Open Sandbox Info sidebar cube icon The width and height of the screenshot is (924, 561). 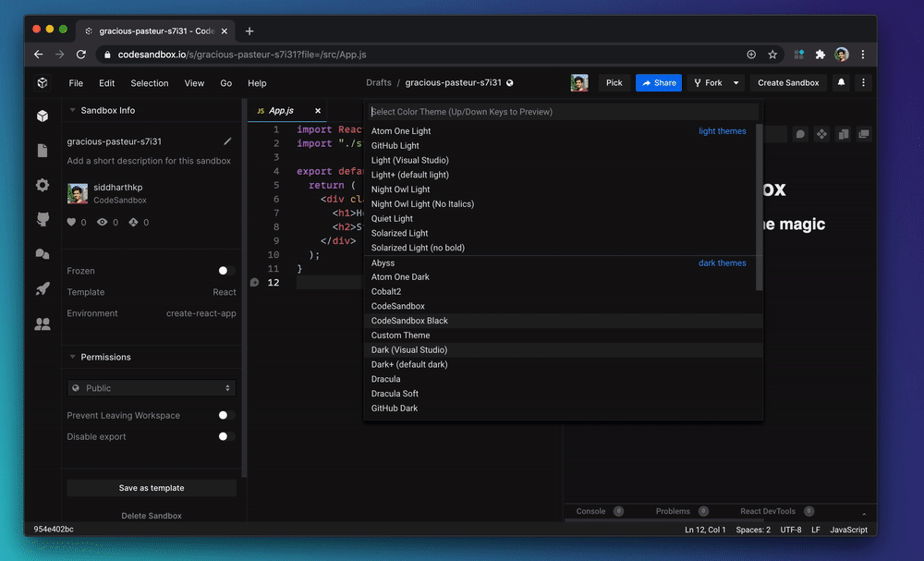pos(43,116)
